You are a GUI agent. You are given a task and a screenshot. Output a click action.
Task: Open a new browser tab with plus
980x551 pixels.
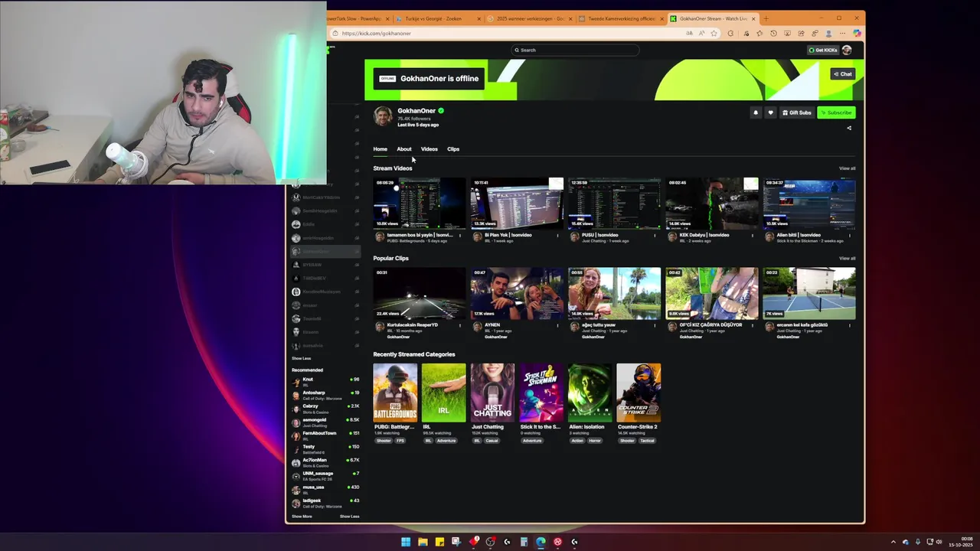click(766, 18)
